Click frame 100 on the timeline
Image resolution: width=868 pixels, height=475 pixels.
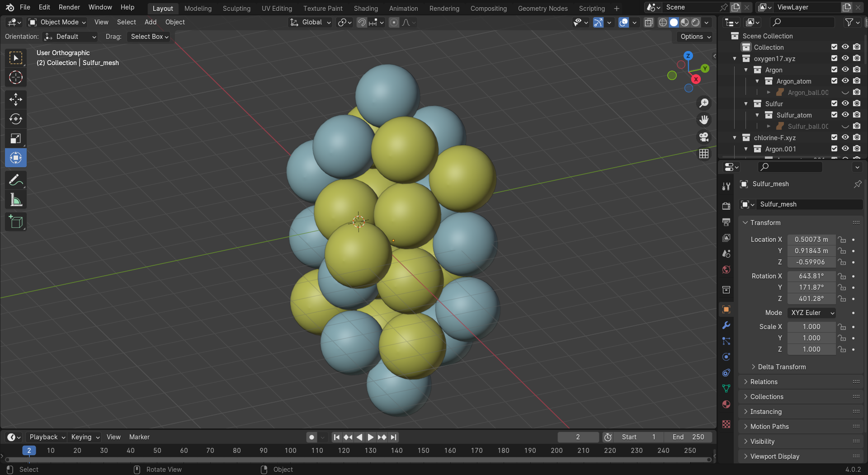290,451
